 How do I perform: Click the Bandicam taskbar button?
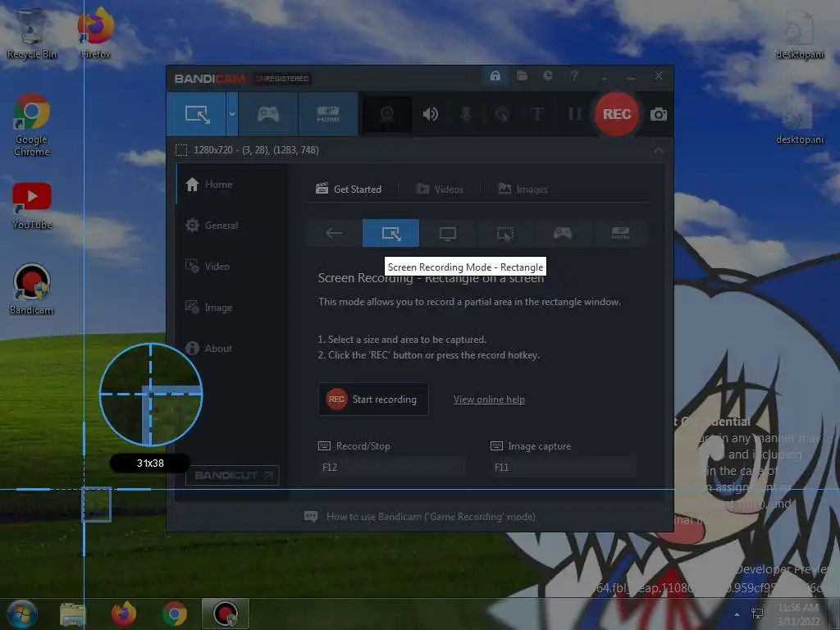coord(225,614)
